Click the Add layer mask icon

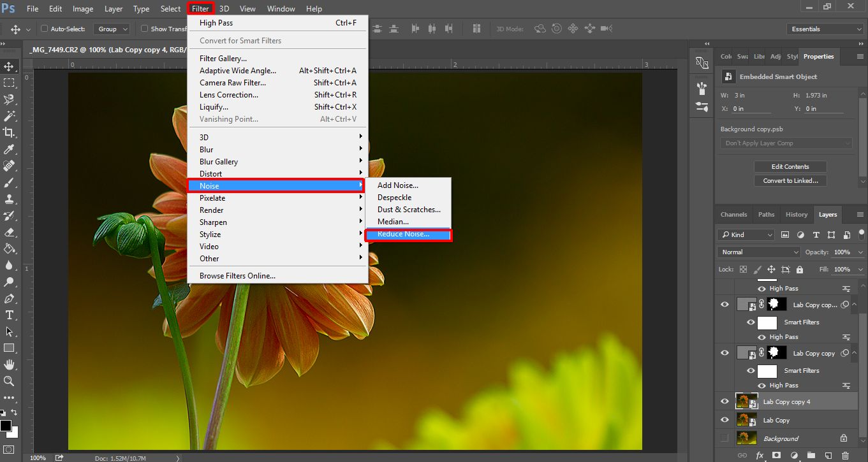coord(777,456)
